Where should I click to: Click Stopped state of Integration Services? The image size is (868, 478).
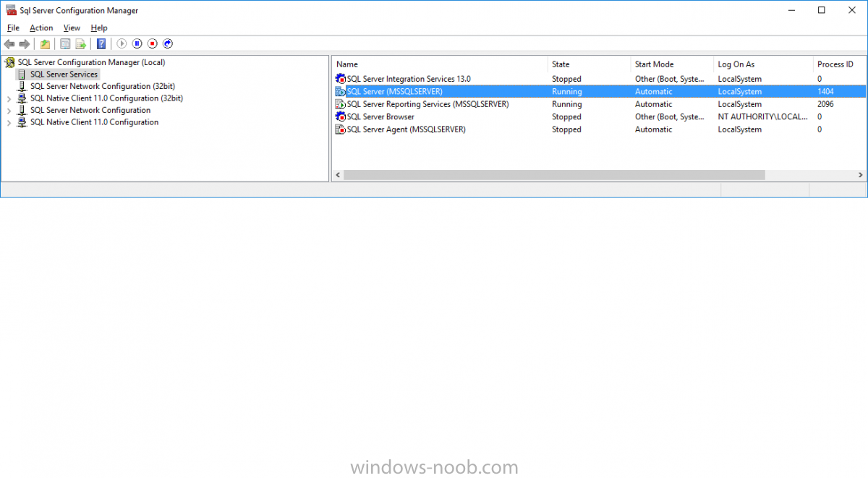pyautogui.click(x=566, y=79)
